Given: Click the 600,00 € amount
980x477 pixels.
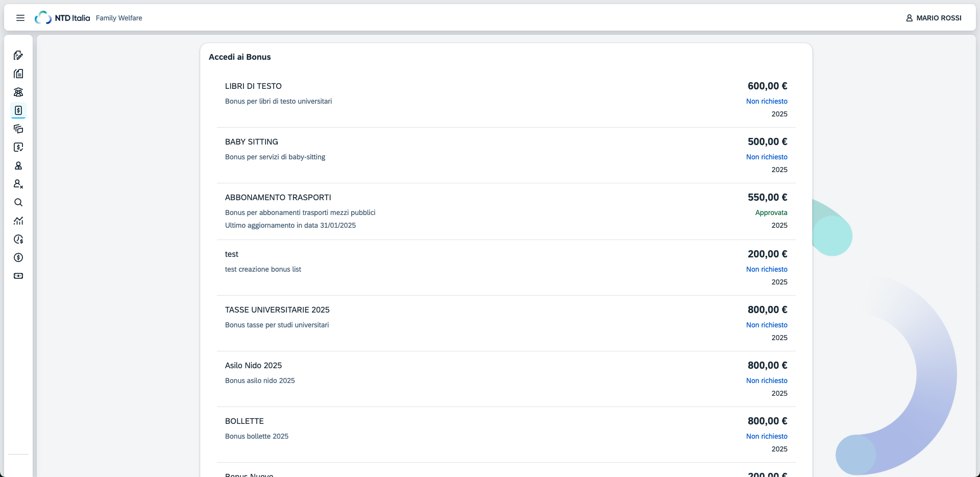Looking at the screenshot, I should tap(767, 86).
